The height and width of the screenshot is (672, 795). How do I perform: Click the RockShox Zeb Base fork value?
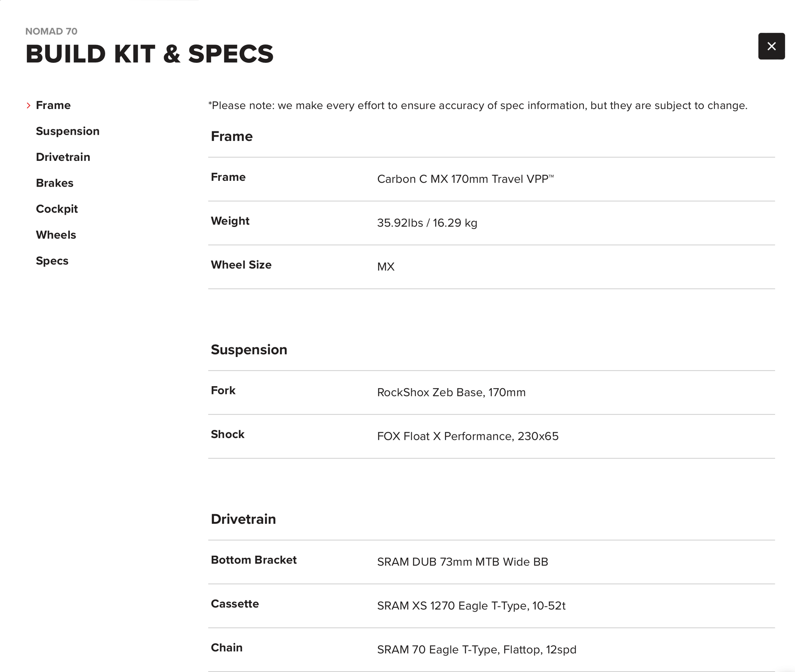tap(451, 392)
